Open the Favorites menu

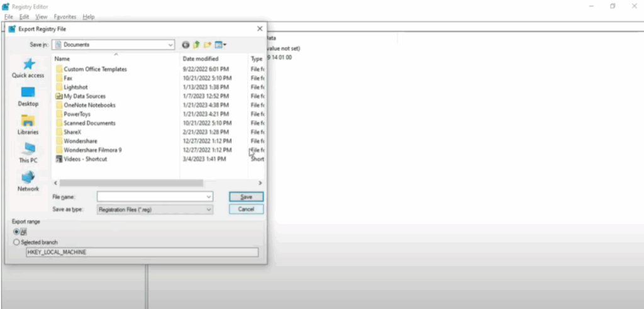click(x=65, y=17)
